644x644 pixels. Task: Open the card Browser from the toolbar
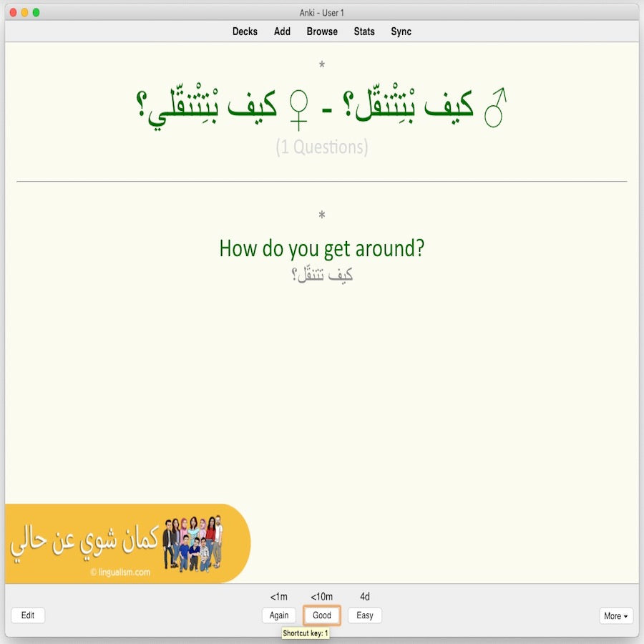pos(321,31)
